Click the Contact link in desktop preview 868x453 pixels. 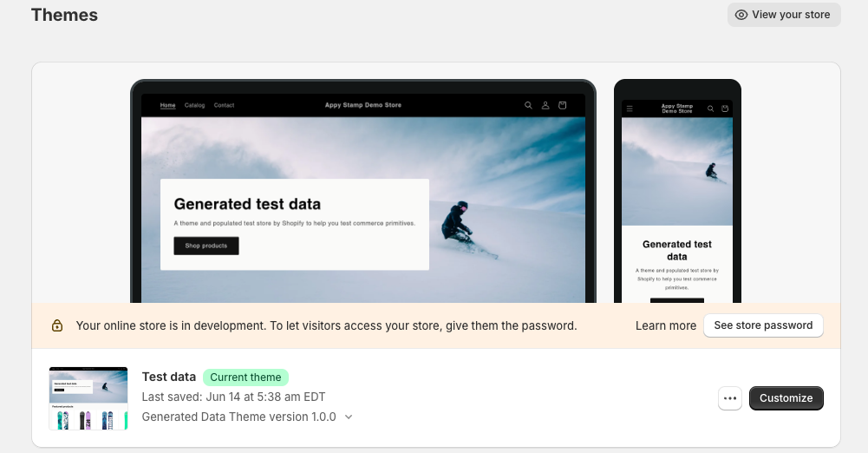click(225, 105)
